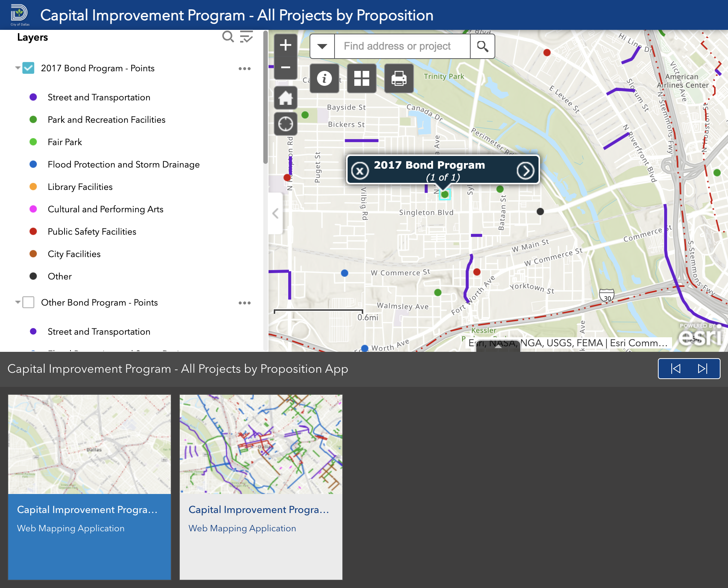Uncheck 2017 Bond Program - Points layer

click(x=28, y=68)
